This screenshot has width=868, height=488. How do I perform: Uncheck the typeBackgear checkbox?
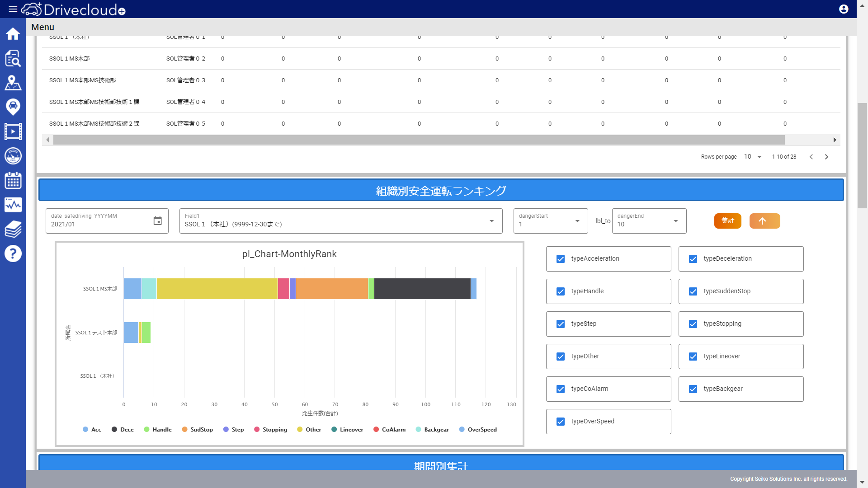pyautogui.click(x=693, y=389)
